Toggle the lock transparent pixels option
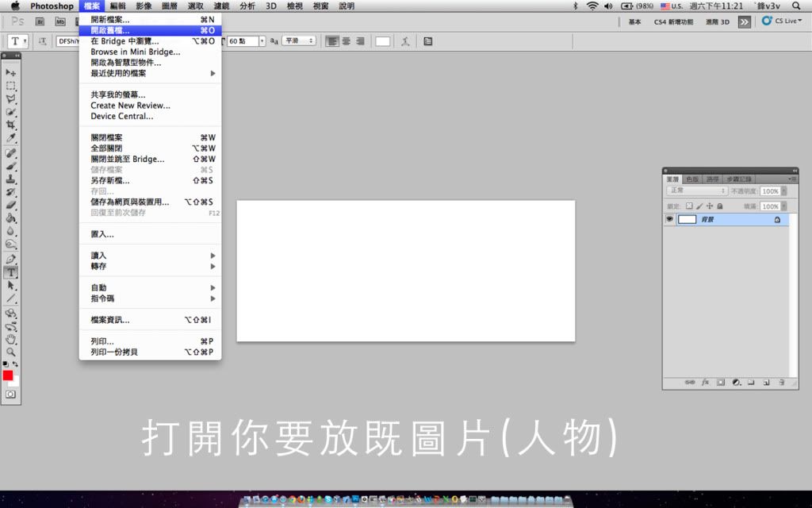Screen dimensions: 812x508 coord(689,206)
